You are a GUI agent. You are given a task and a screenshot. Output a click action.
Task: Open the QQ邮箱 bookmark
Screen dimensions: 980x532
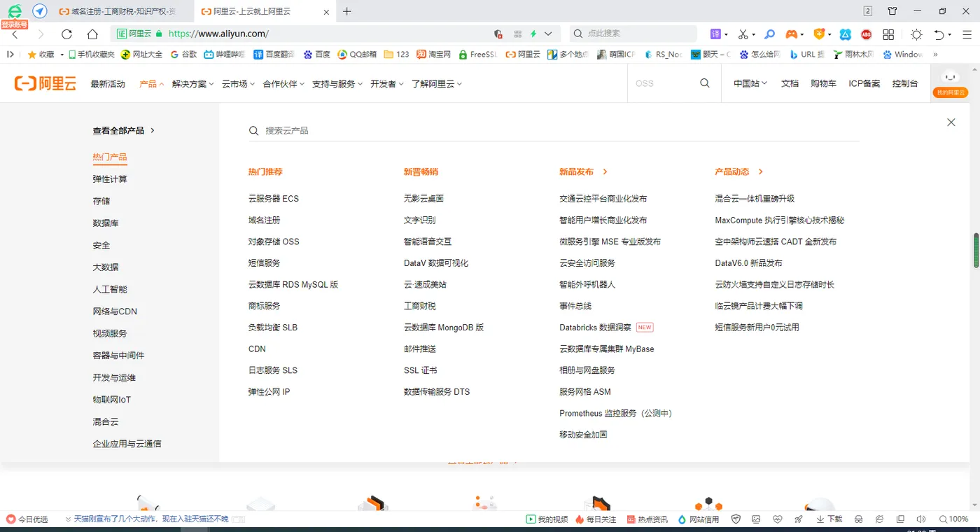pos(357,54)
